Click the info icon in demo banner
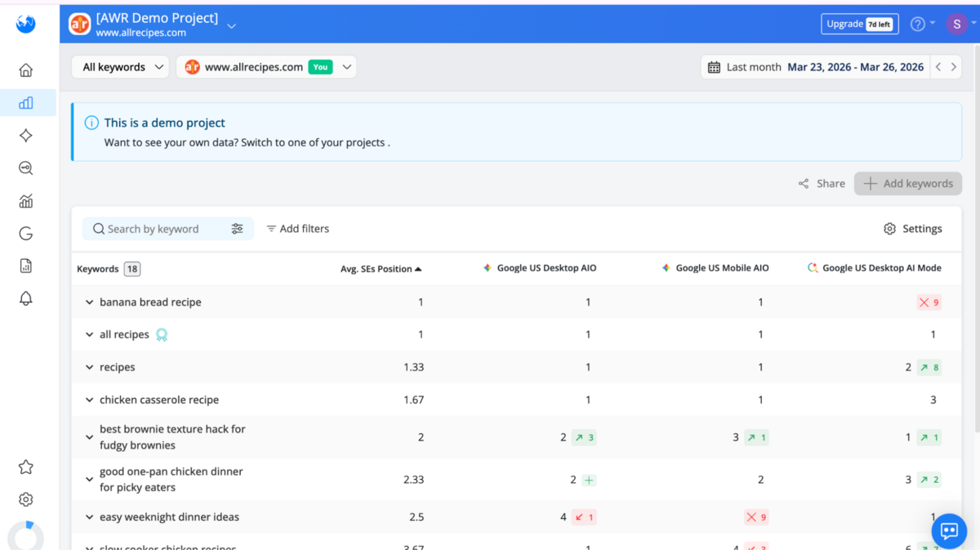 (x=91, y=123)
